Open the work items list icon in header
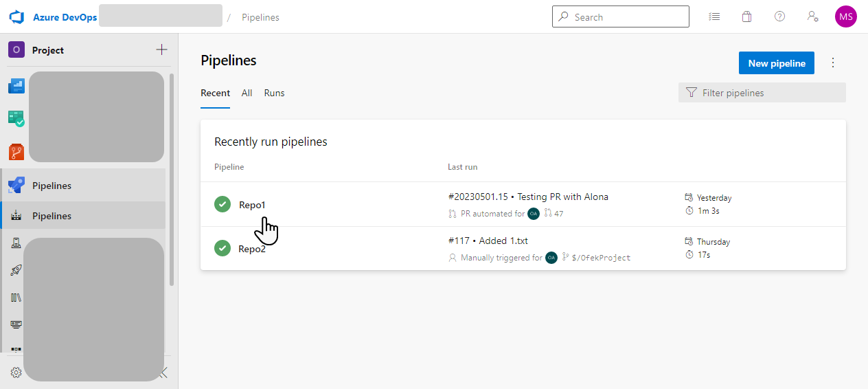868x389 pixels. (714, 17)
